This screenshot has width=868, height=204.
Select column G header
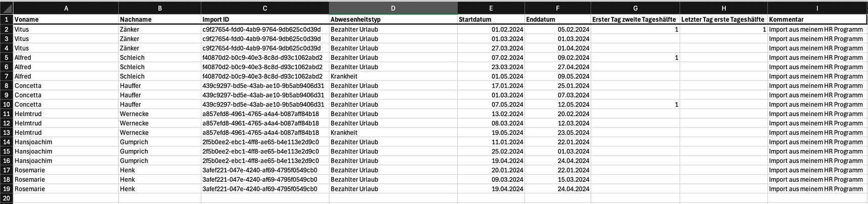coord(635,8)
